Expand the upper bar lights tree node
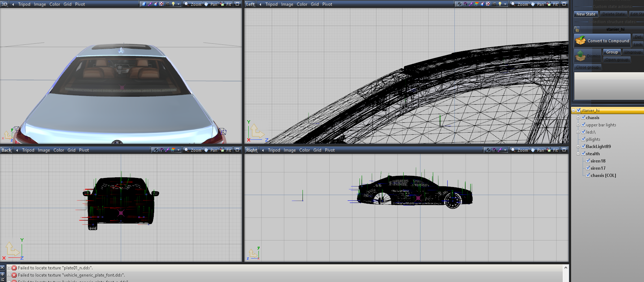This screenshot has height=282, width=644. [x=578, y=125]
